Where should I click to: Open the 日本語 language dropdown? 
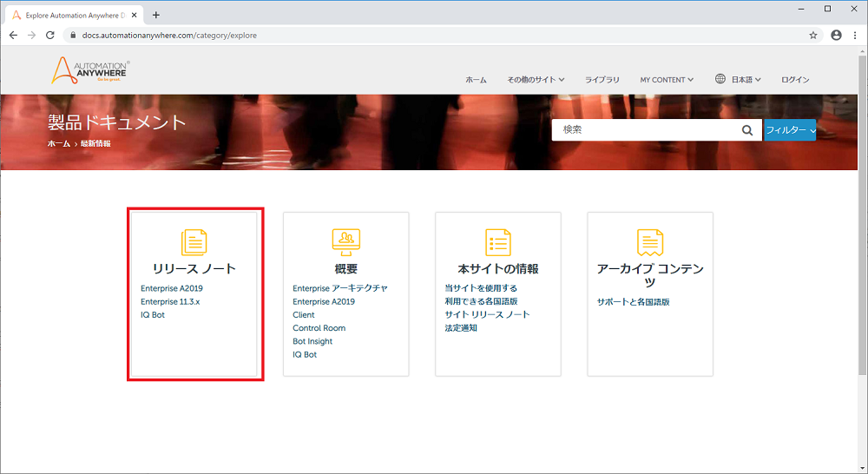(746, 80)
